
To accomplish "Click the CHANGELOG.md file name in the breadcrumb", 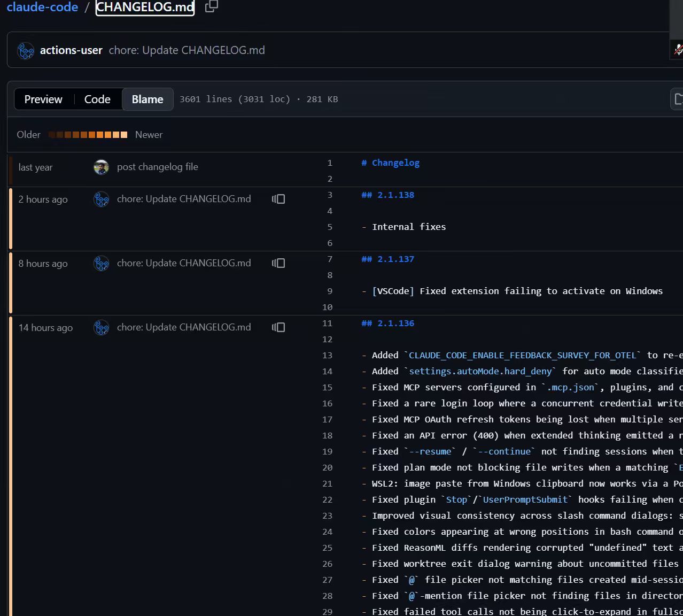I will 145,7.
